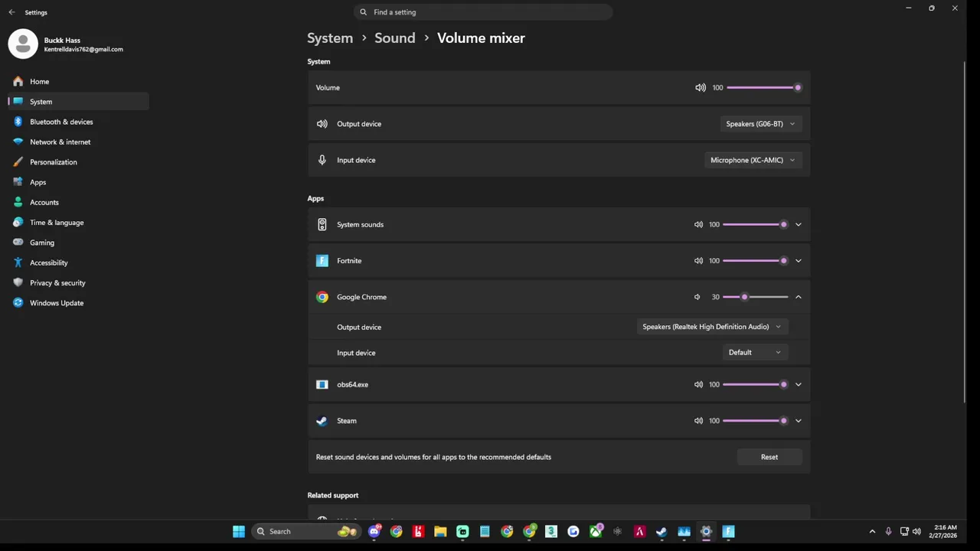The height and width of the screenshot is (551, 980).
Task: Open File Explorer from the taskbar
Action: [x=440, y=531]
